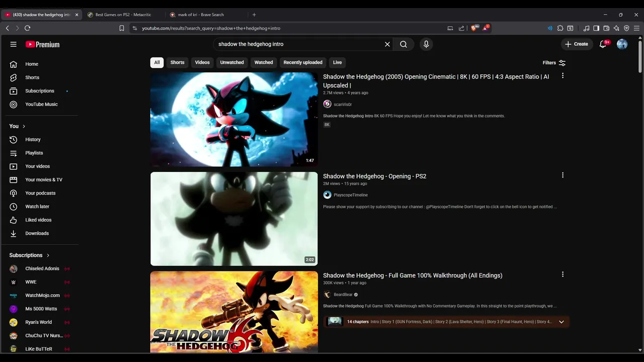Expand the 14 chapters dropdown

(x=561, y=322)
